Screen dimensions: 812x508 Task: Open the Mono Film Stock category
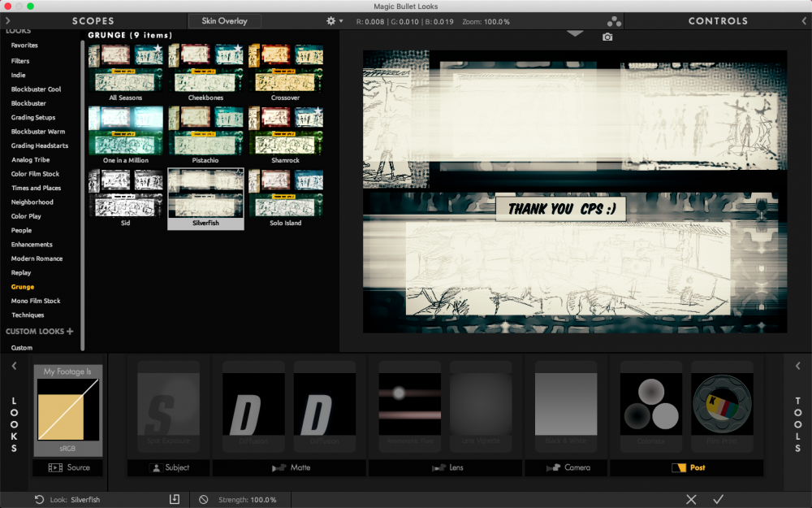point(36,301)
